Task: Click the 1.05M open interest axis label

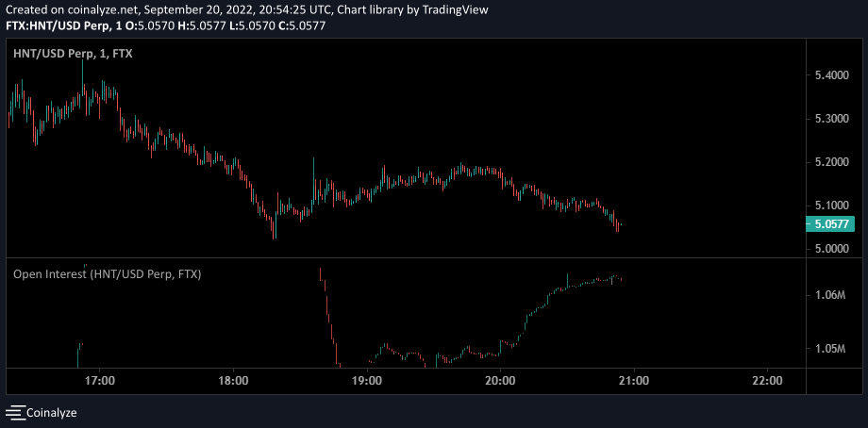Action: (x=830, y=349)
